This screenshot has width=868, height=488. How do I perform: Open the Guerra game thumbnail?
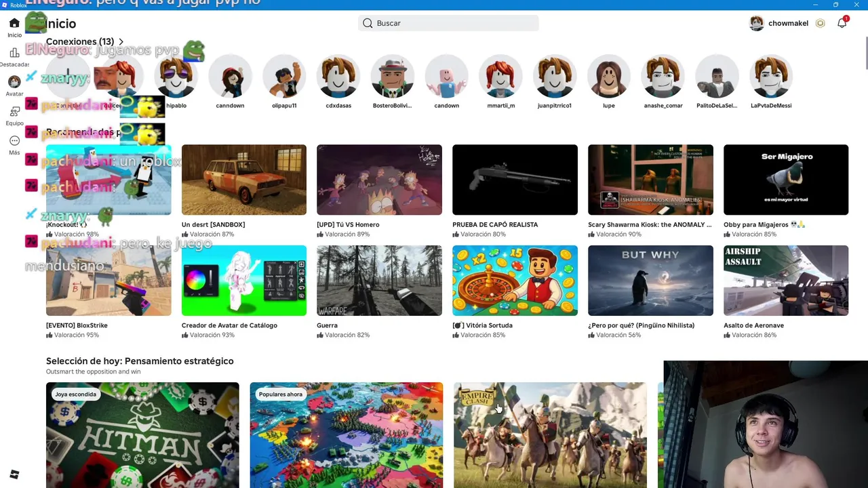click(x=379, y=281)
